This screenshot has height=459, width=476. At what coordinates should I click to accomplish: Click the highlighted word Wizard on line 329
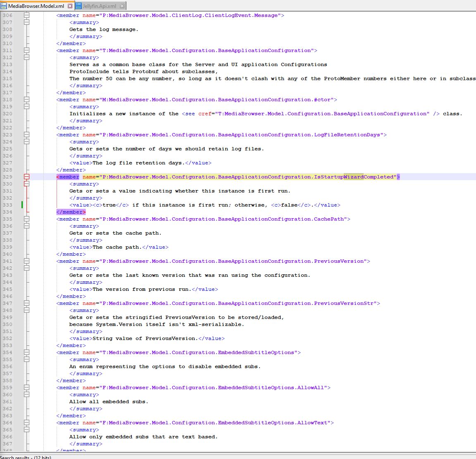[353, 177]
